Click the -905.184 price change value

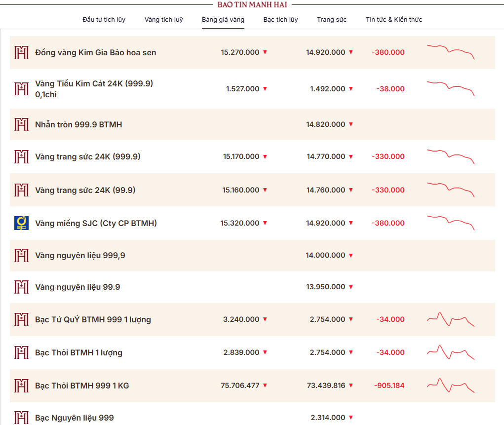[389, 386]
